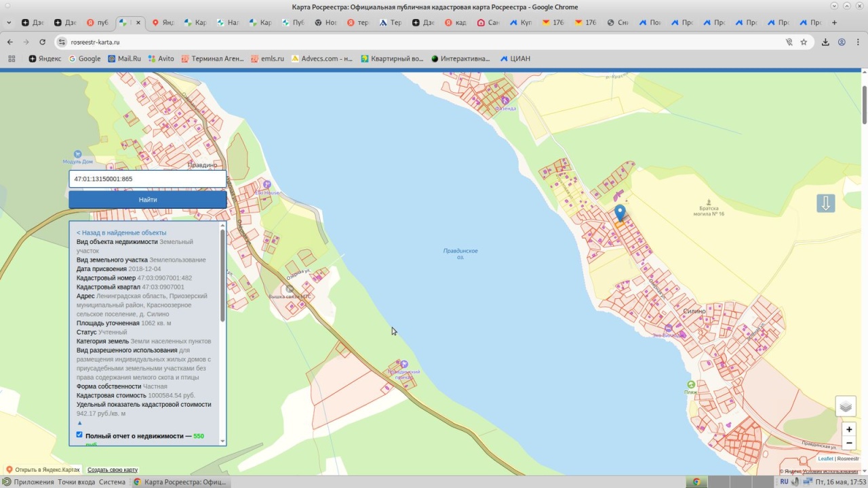Image resolution: width=868 pixels, height=488 pixels.
Task: Click the down-arrow button on map's right side
Action: (x=825, y=203)
